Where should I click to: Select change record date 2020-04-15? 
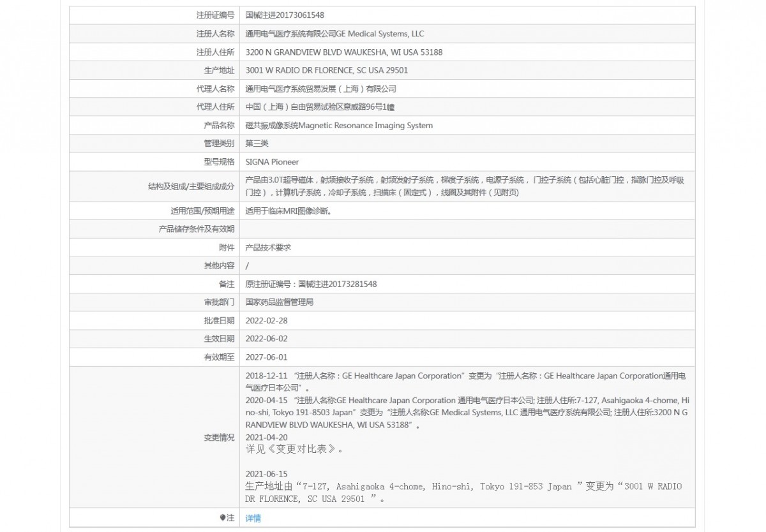pyautogui.click(x=267, y=400)
